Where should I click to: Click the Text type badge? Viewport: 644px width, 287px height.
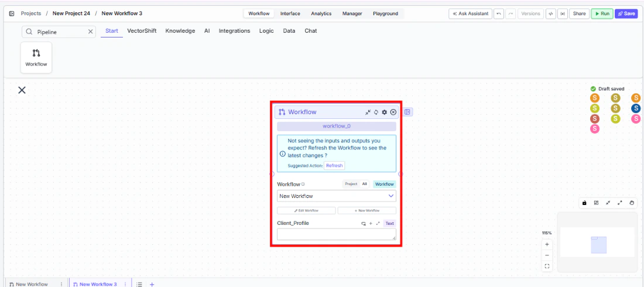(390, 224)
